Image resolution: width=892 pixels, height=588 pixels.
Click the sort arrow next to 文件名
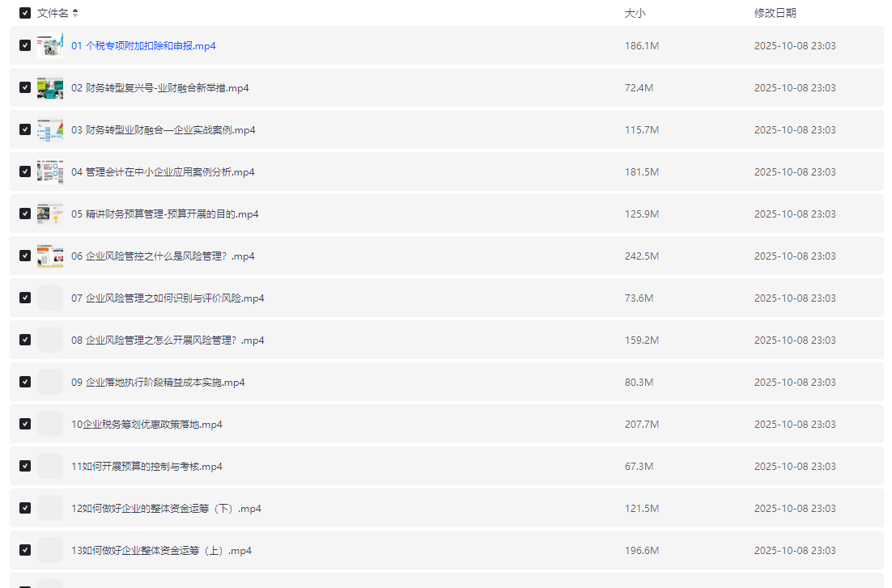[75, 13]
